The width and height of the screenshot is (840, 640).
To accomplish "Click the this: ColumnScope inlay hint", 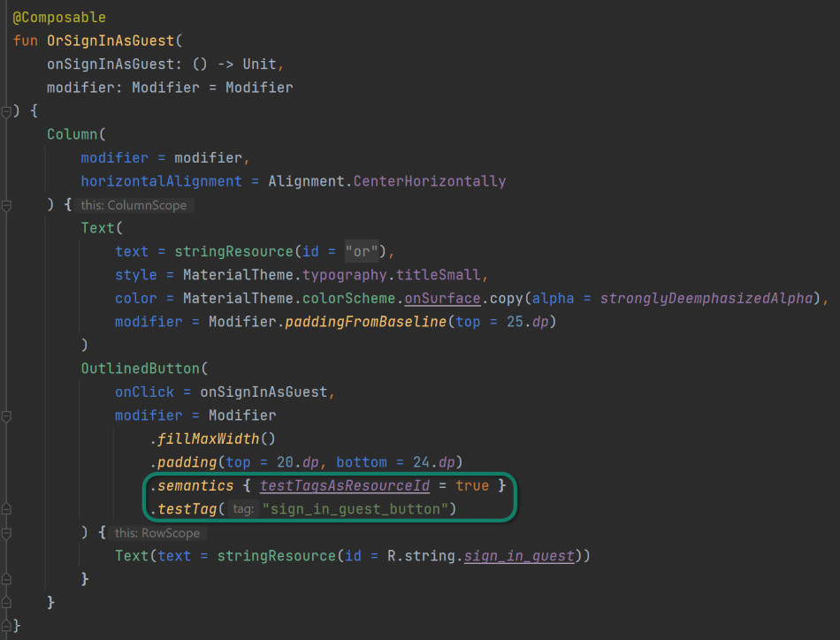I will [x=134, y=204].
